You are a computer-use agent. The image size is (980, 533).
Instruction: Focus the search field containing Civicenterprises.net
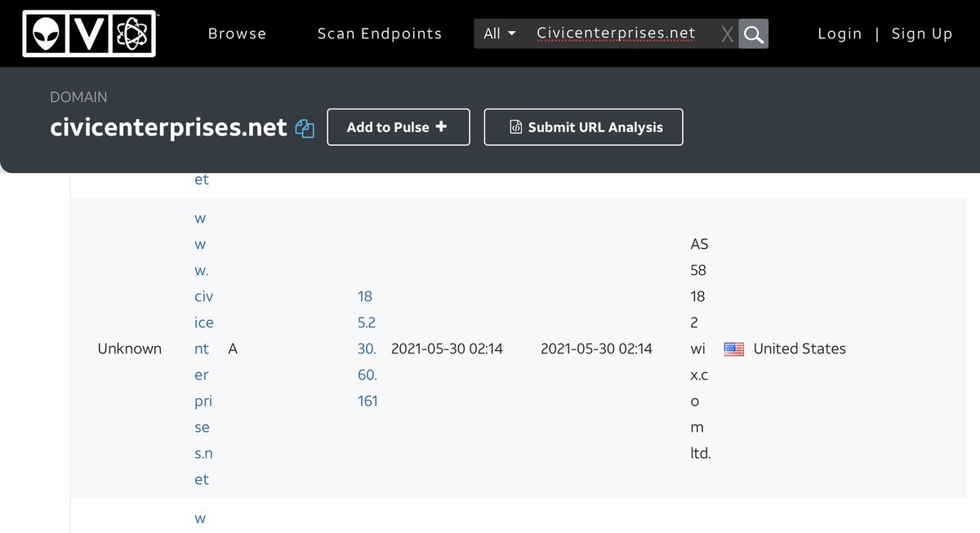[616, 34]
